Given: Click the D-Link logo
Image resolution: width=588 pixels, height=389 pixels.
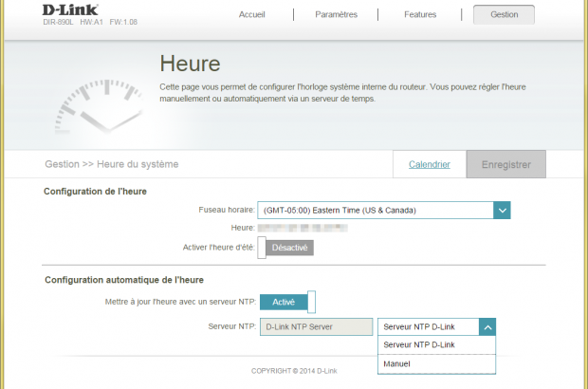Looking at the screenshot, I should 70,10.
